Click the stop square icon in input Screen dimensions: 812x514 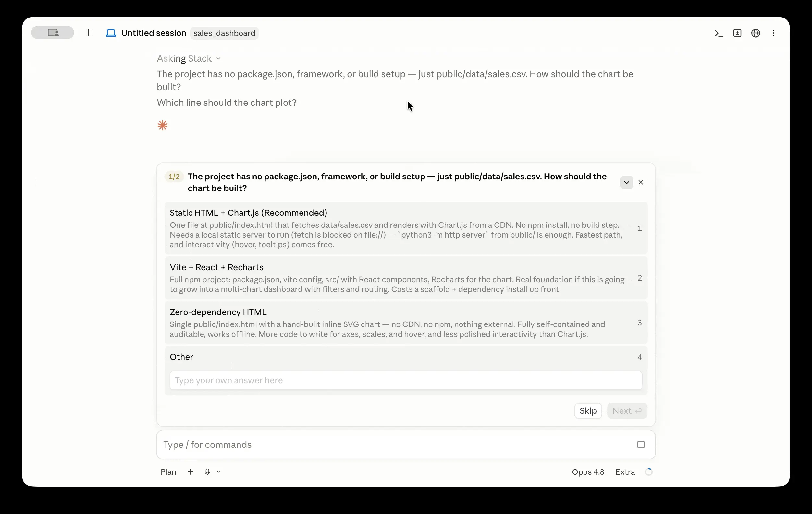[641, 445]
